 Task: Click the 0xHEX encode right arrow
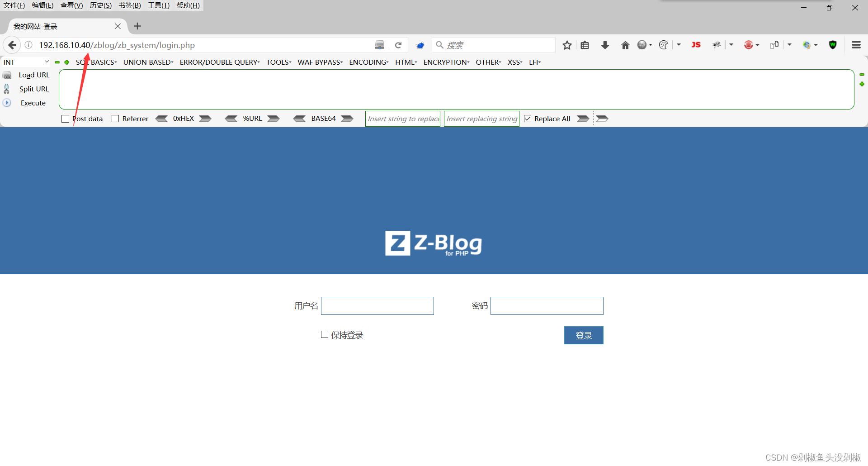205,119
